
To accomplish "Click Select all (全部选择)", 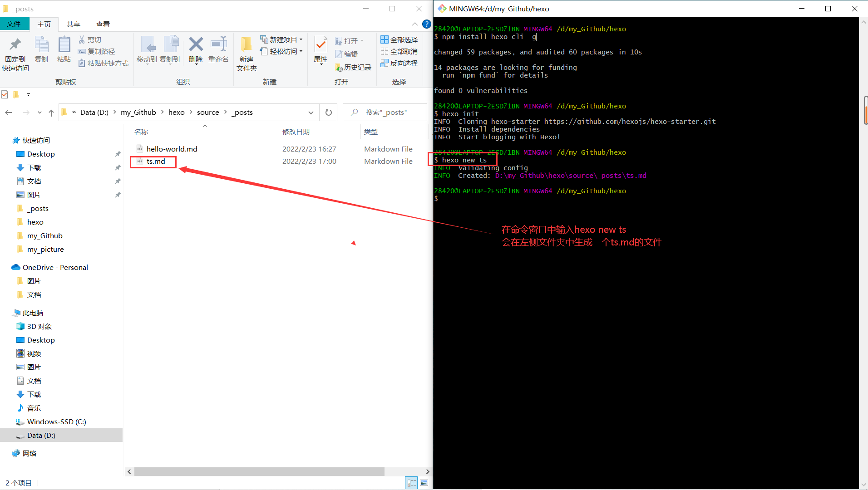I will coord(399,40).
